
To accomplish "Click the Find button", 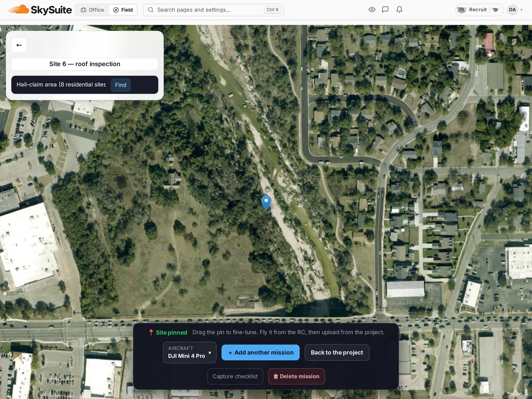I will 121,85.
